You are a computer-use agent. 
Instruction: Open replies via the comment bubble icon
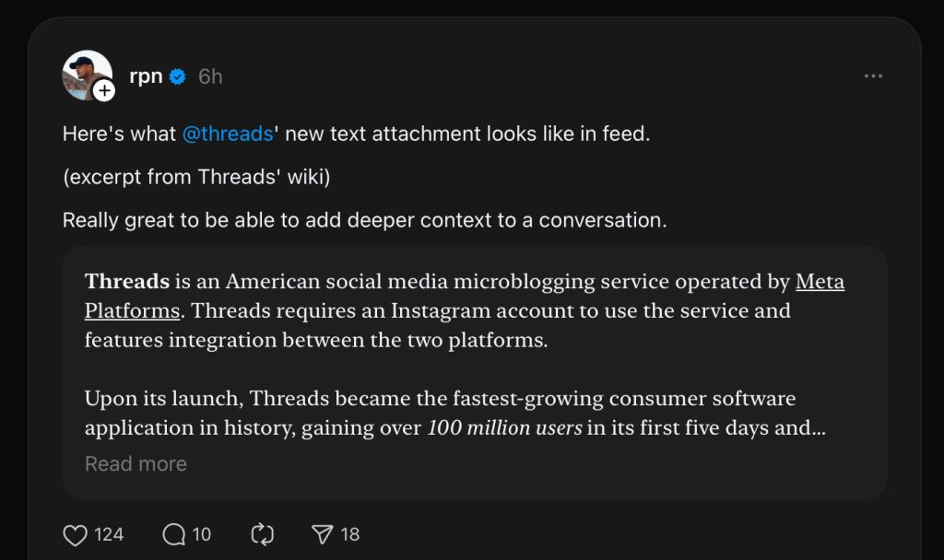coord(173,534)
